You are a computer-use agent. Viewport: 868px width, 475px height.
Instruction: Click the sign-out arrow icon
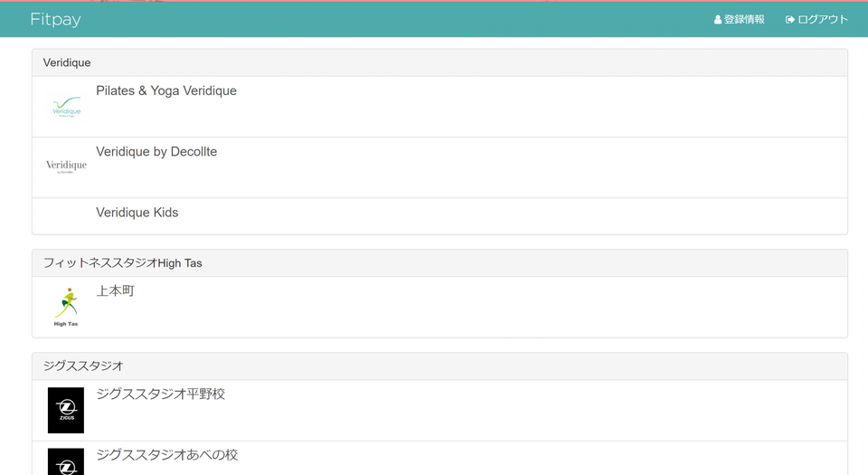(x=789, y=20)
